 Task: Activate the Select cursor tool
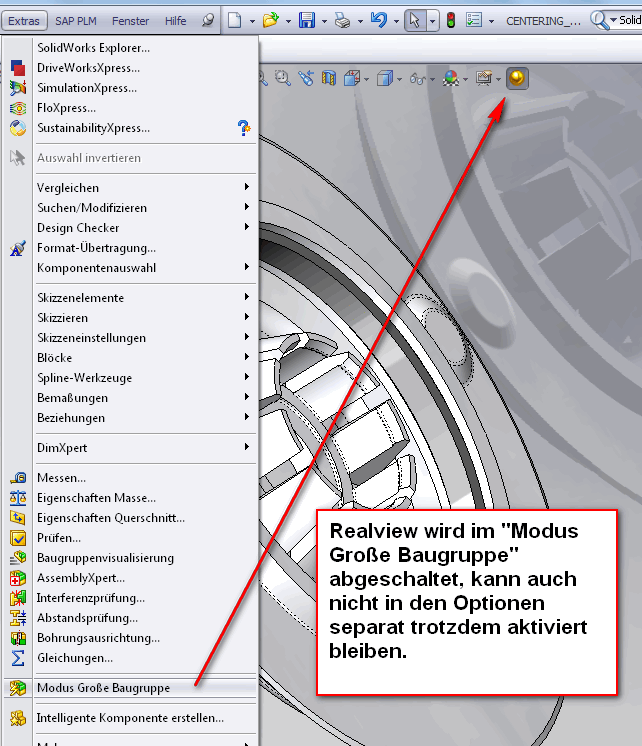coord(415,20)
